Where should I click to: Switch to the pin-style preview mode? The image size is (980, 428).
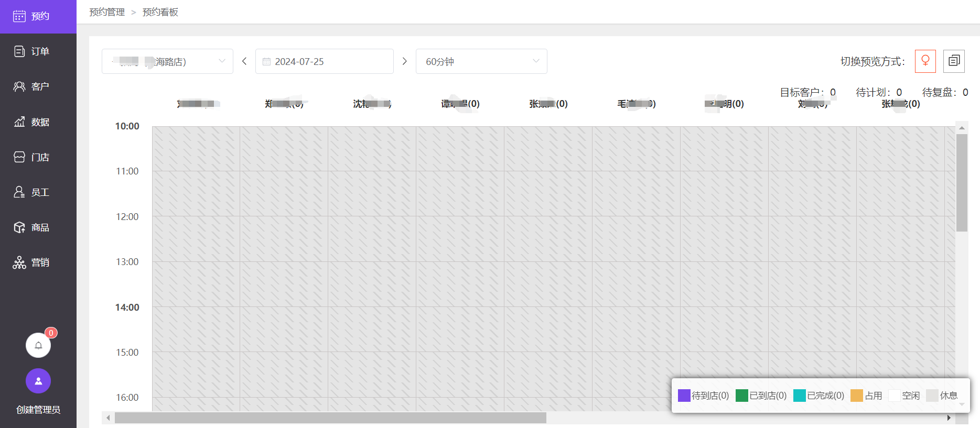(x=925, y=61)
